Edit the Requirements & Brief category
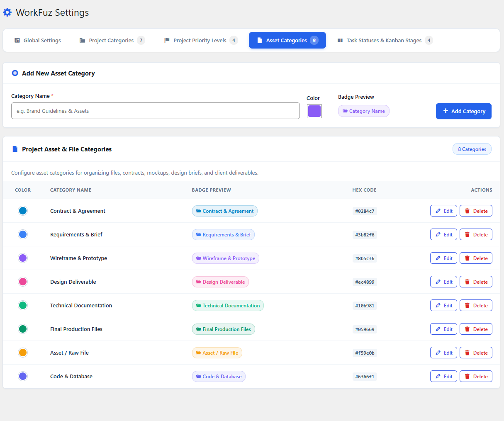Screen dimensions: 504x421 444,234
